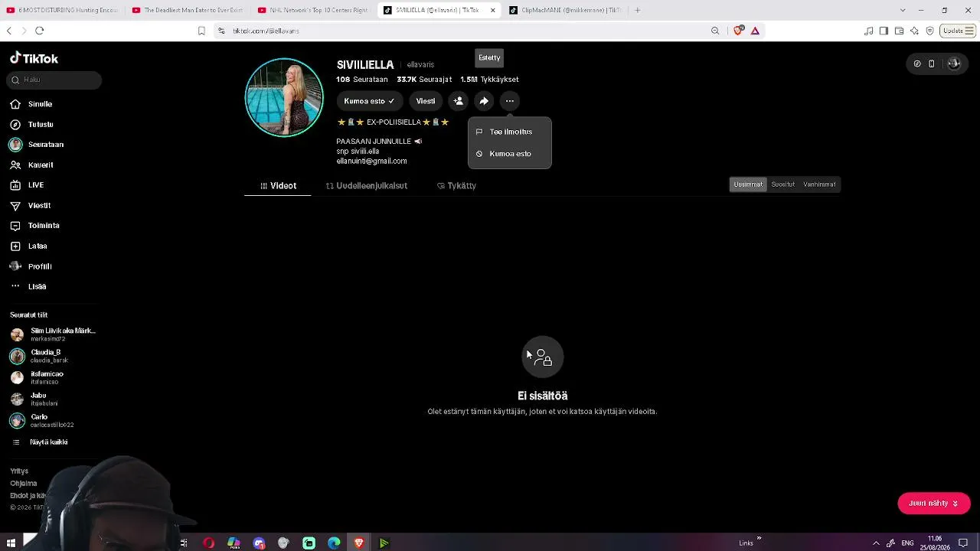Switch to the Uudelleenjulkaisut tab
The width and height of the screenshot is (980, 551).
[366, 186]
